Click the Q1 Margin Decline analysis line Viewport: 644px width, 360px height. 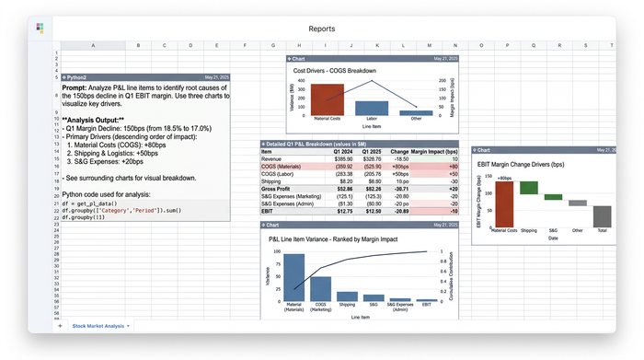coord(137,129)
